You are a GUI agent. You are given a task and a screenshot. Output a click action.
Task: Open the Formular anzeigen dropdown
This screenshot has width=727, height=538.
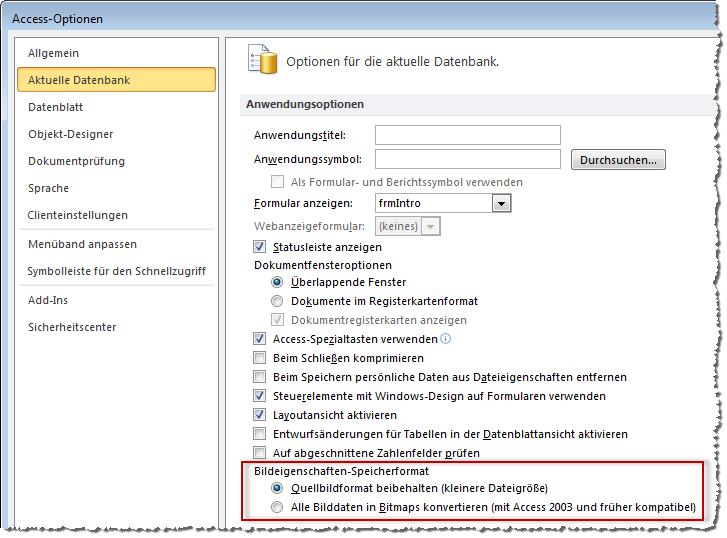502,204
